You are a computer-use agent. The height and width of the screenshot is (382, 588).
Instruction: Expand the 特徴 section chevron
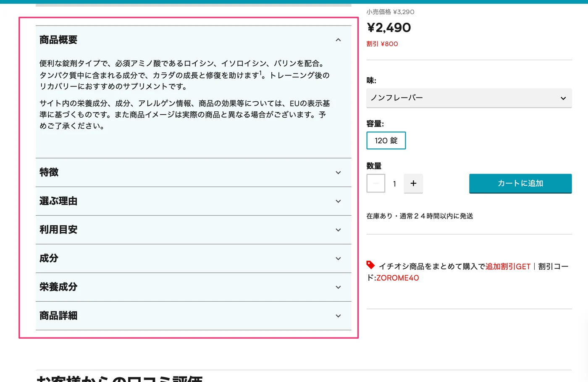pos(338,173)
